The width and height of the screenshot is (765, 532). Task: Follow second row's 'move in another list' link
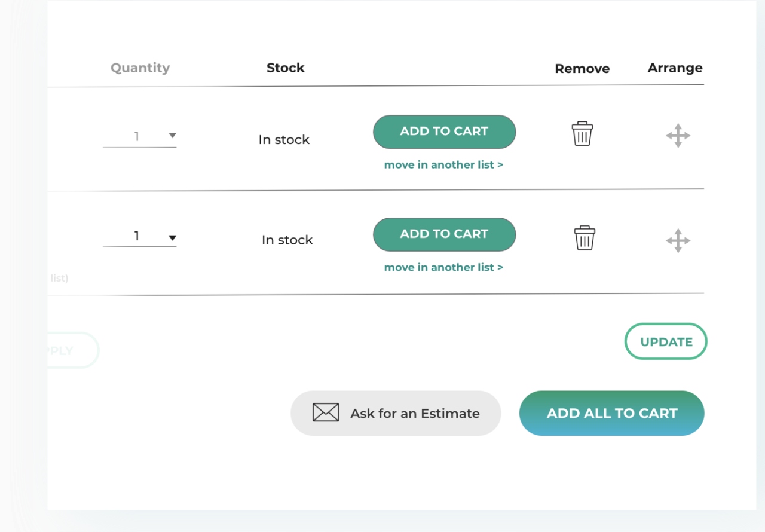(x=443, y=268)
